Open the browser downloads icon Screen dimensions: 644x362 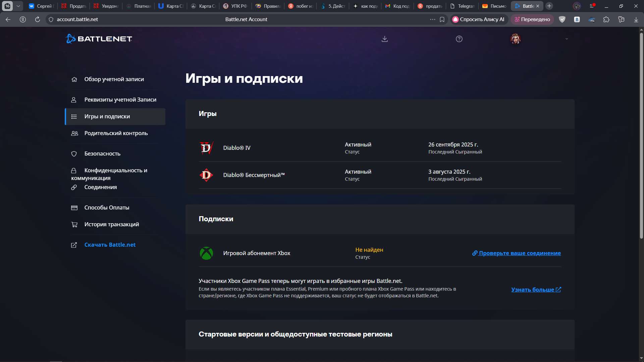[636, 19]
